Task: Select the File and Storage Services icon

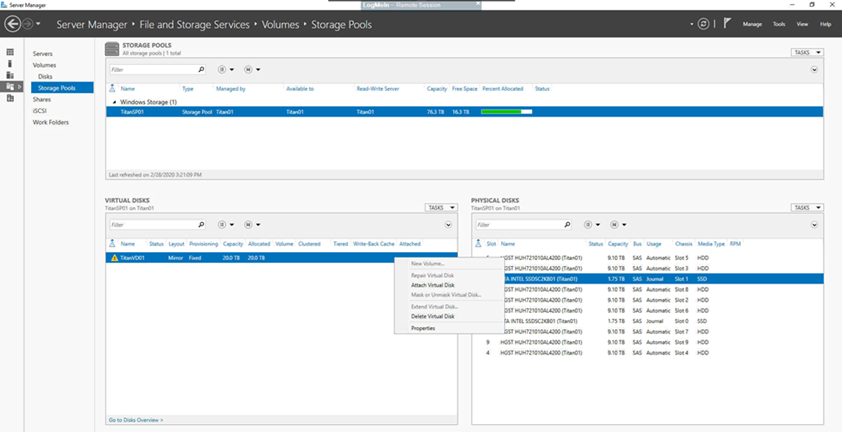Action: (10, 87)
